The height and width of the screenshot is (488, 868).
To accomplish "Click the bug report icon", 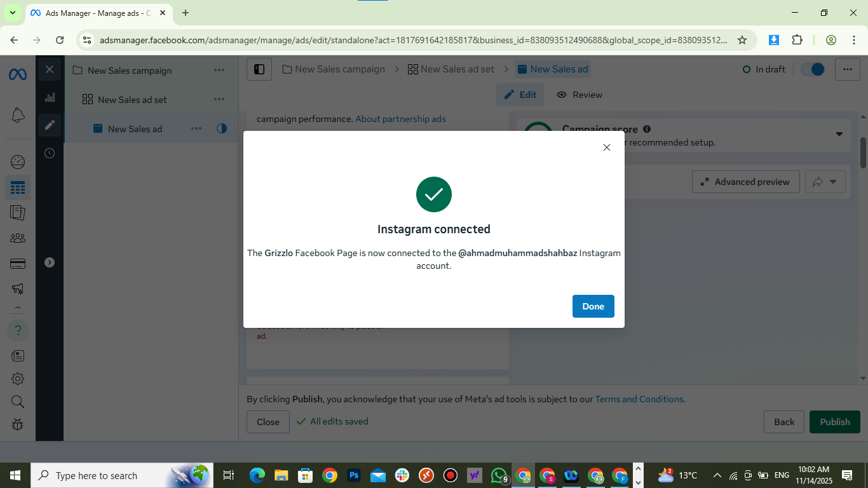I will click(x=18, y=424).
